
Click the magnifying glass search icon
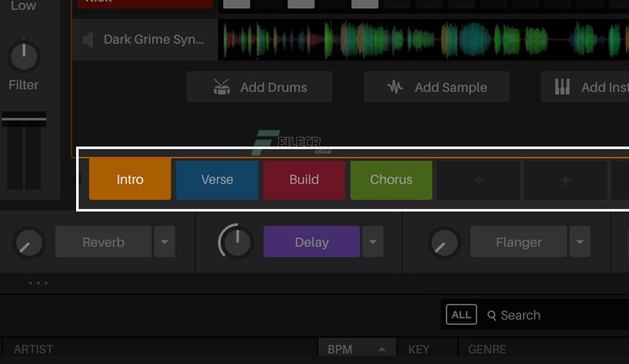pos(491,316)
